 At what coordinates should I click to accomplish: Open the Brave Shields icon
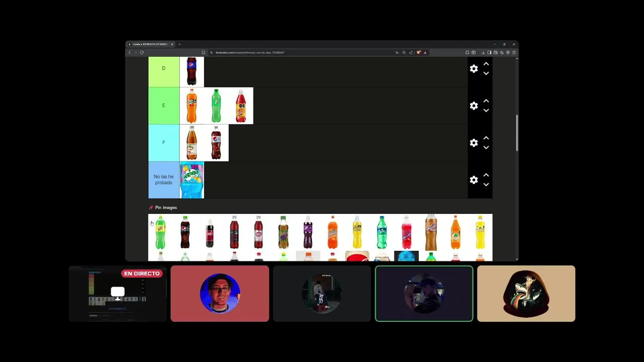pyautogui.click(x=418, y=52)
